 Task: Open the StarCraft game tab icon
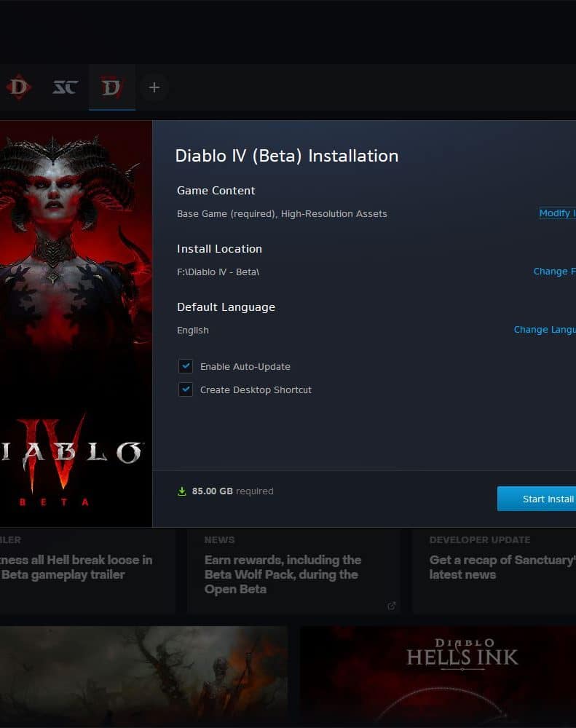[x=65, y=87]
